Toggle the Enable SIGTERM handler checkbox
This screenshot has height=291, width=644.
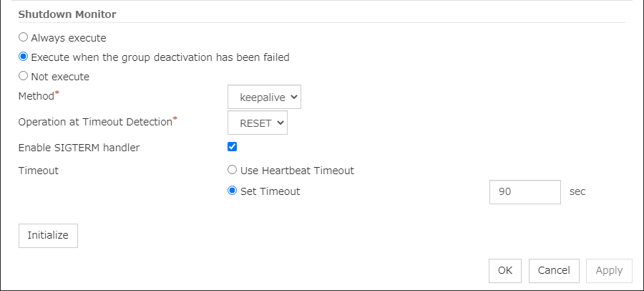(232, 147)
